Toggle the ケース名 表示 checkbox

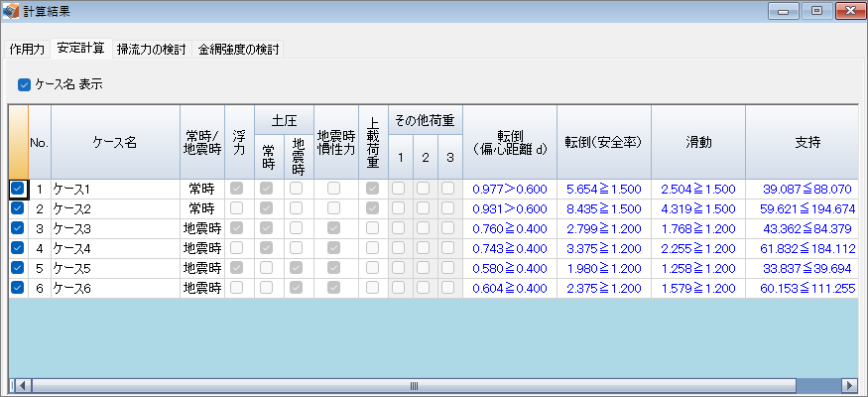click(x=25, y=85)
